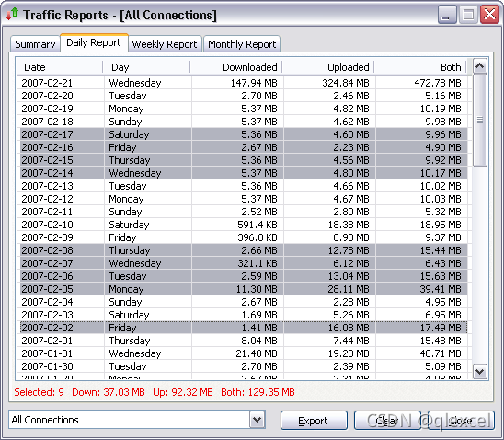The height and width of the screenshot is (440, 504).
Task: Select the 2007-02-20 date cell
Action: tap(47, 96)
